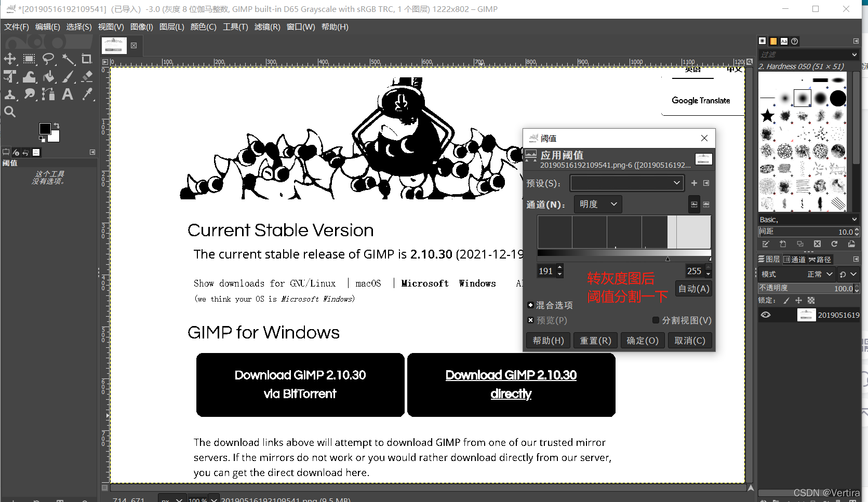Click the 自动(A) auto threshold button
Screen dimensions: 868x502
pos(694,289)
